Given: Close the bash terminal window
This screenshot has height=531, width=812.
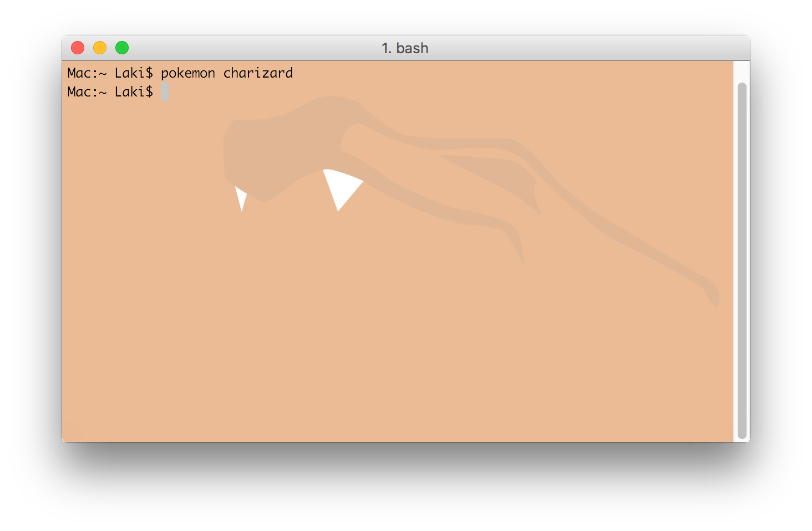Looking at the screenshot, I should click(78, 48).
